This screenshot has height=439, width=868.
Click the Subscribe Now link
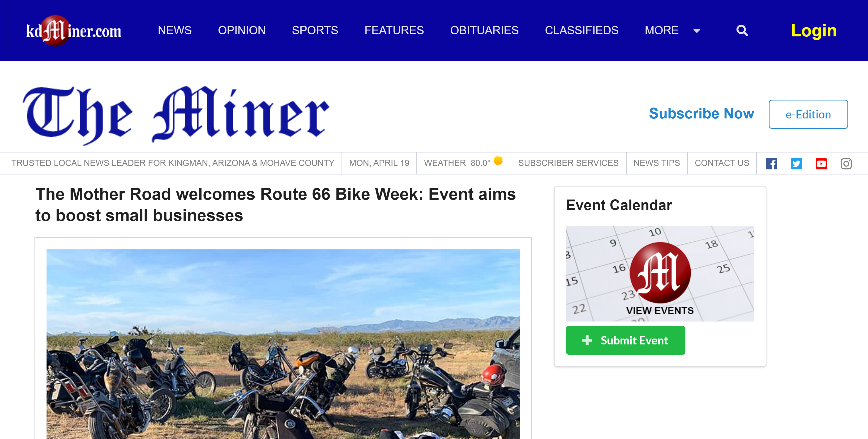[x=701, y=113]
